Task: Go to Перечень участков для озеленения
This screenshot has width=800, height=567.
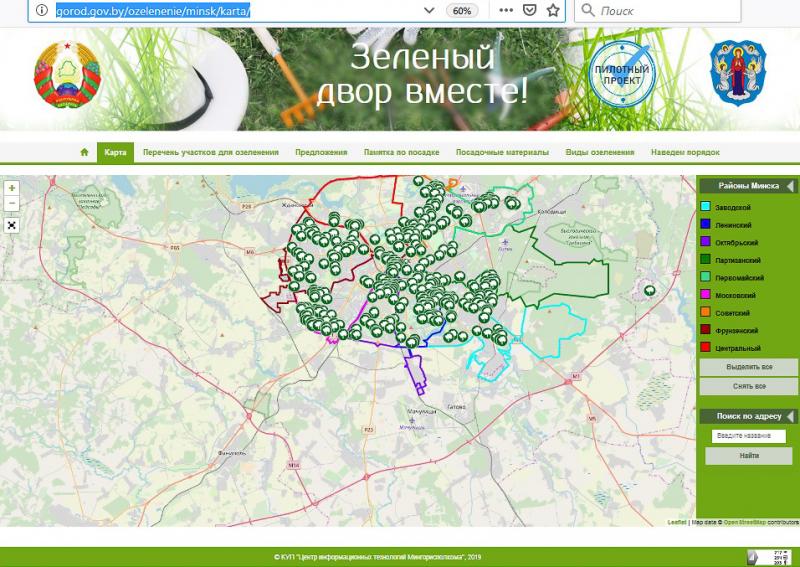Action: tap(210, 153)
